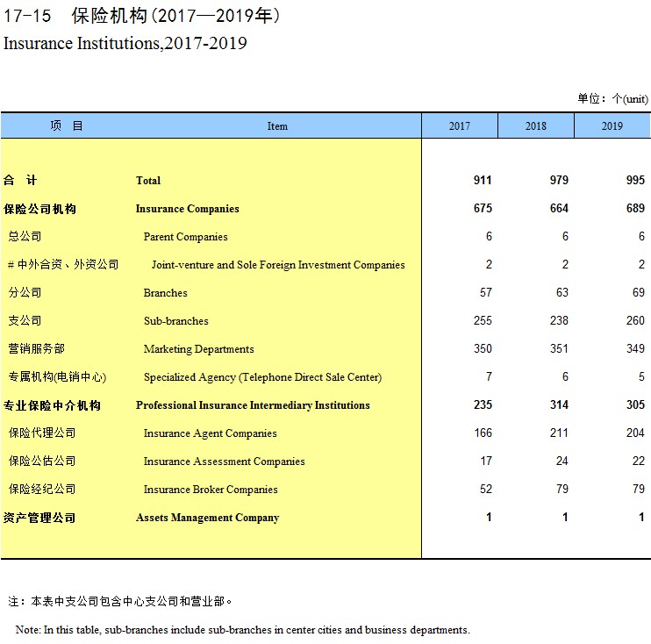The image size is (651, 644).
Task: Select the 项目 header cell
Action: click(x=67, y=125)
